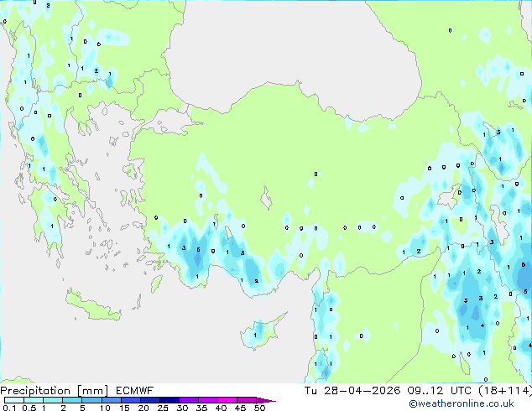Click the 10–15 mm legend color swatch
Viewport: 532px width, 411px height.
[111, 400]
